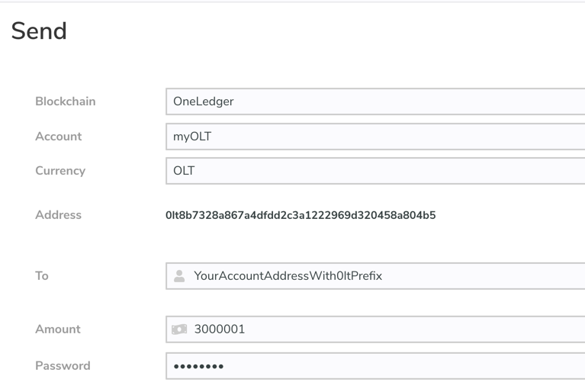Expand the Currency dropdown showing OLT

click(x=375, y=171)
